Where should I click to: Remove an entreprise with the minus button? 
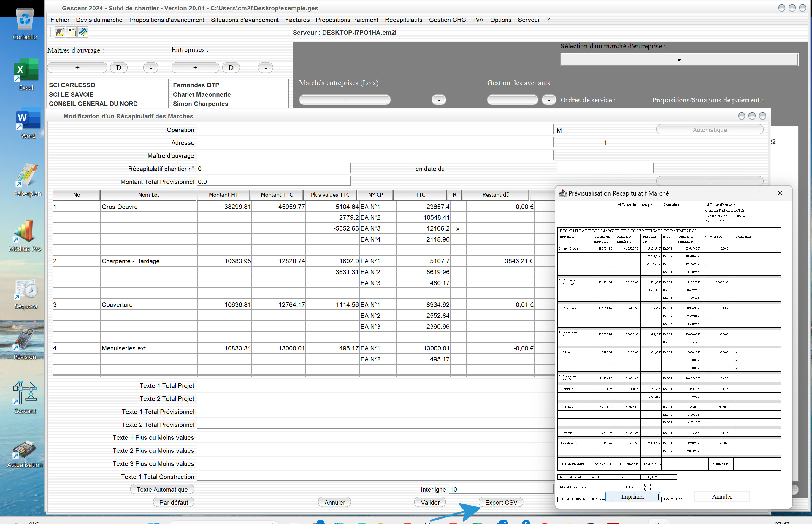pos(265,67)
